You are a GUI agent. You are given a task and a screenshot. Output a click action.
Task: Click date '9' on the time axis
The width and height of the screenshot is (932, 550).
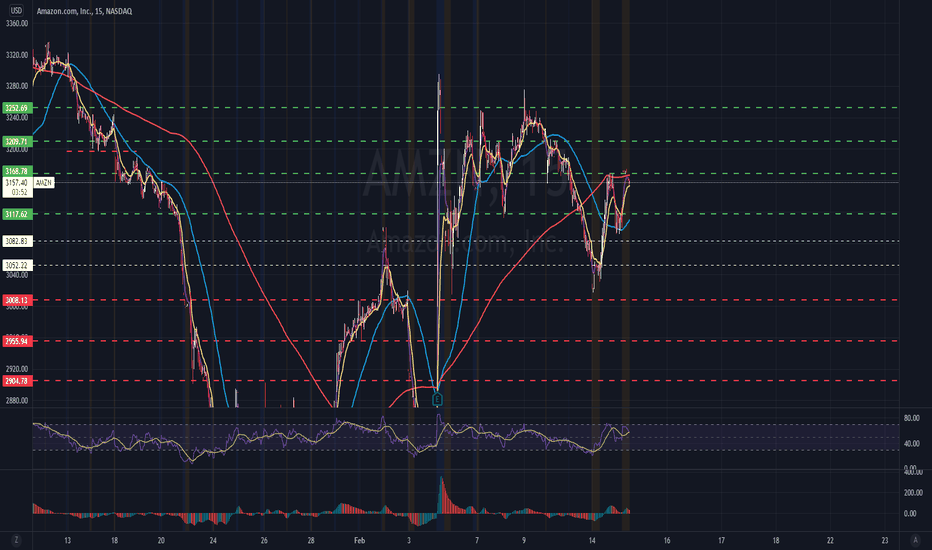pos(524,540)
